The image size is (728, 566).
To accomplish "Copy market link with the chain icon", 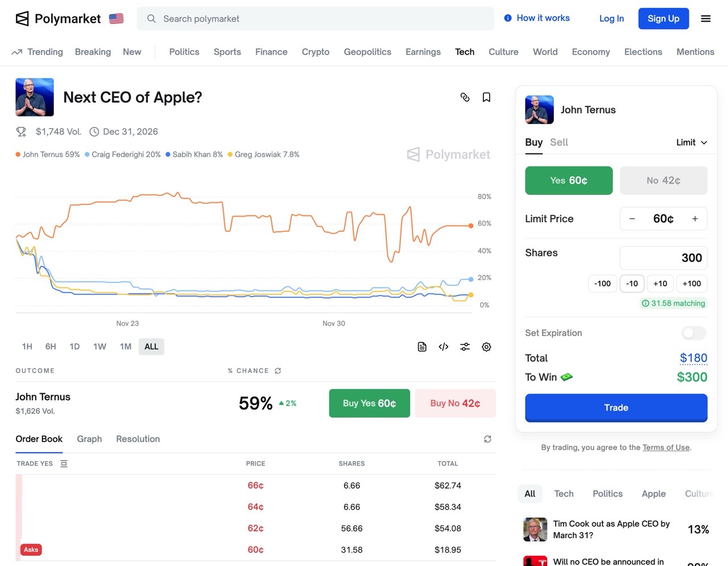I will point(465,97).
